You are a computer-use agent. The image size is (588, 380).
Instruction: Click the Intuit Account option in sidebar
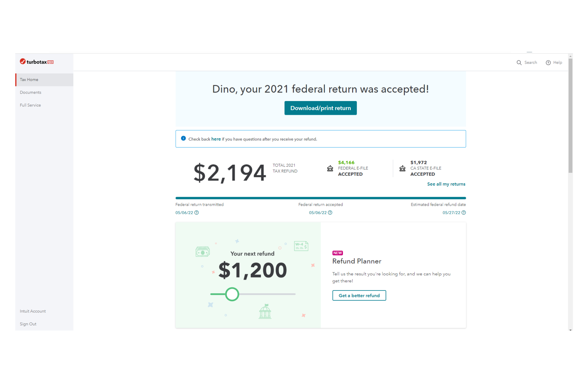(x=33, y=311)
